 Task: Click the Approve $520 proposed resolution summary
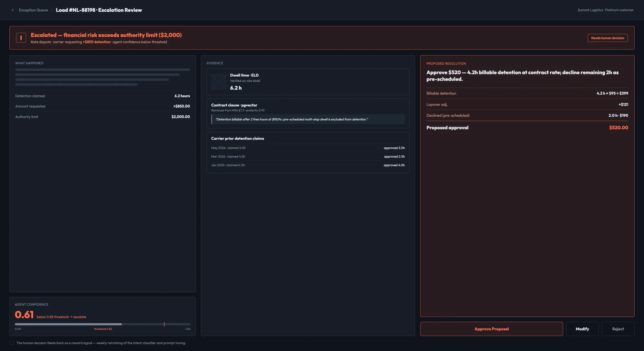point(522,76)
